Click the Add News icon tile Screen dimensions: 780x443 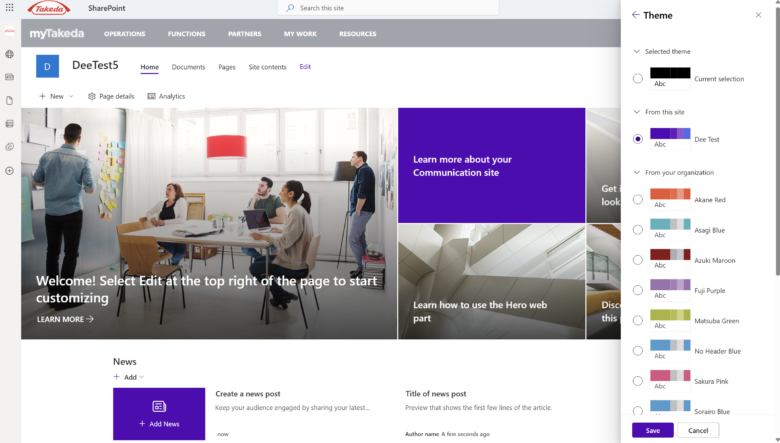159,414
